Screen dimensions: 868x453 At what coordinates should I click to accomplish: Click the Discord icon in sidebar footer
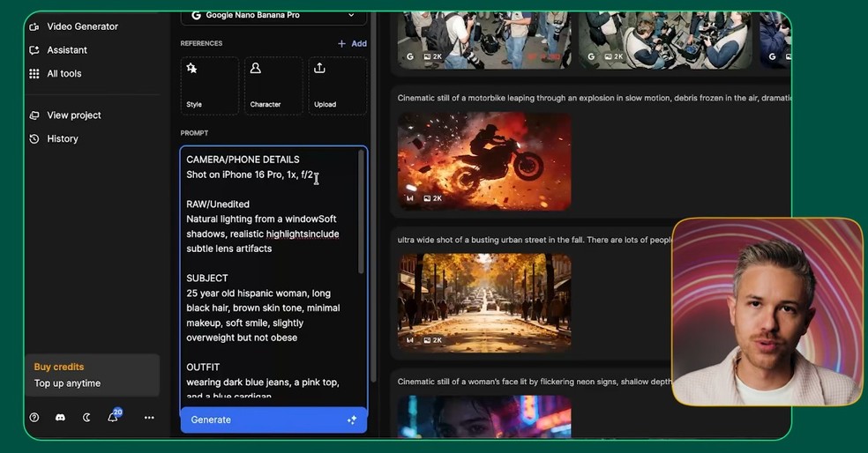(x=60, y=418)
